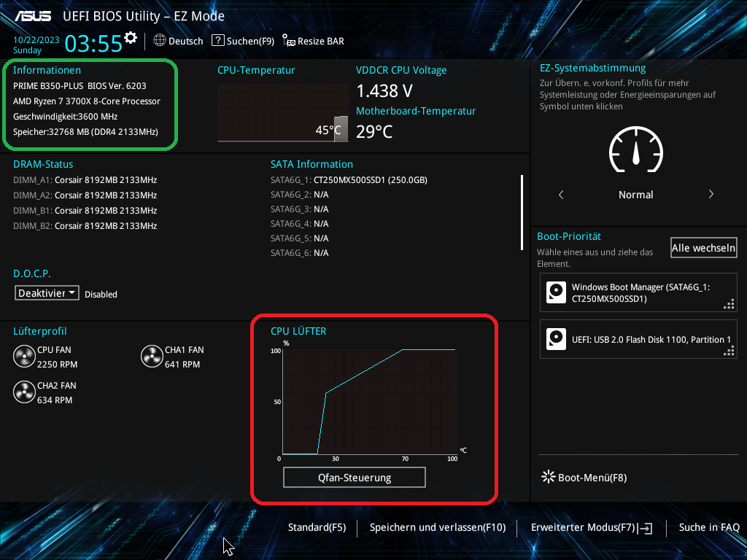
Task: Open the D.O.C.P. dropdown
Action: click(x=47, y=293)
